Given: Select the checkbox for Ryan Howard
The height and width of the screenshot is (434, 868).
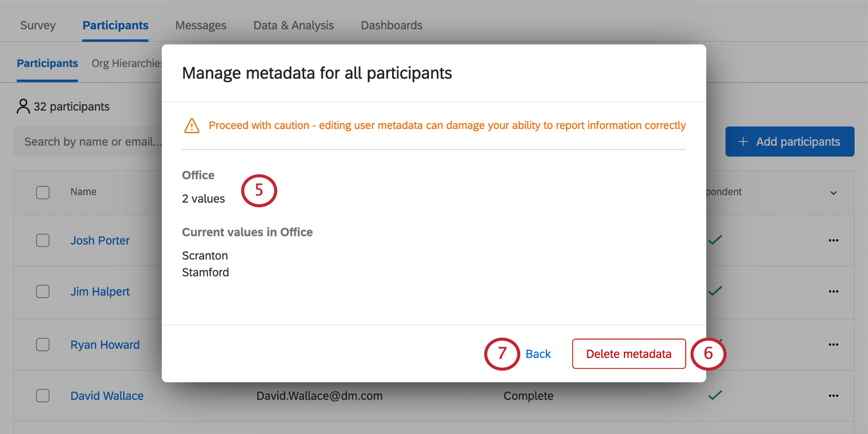Looking at the screenshot, I should point(43,345).
